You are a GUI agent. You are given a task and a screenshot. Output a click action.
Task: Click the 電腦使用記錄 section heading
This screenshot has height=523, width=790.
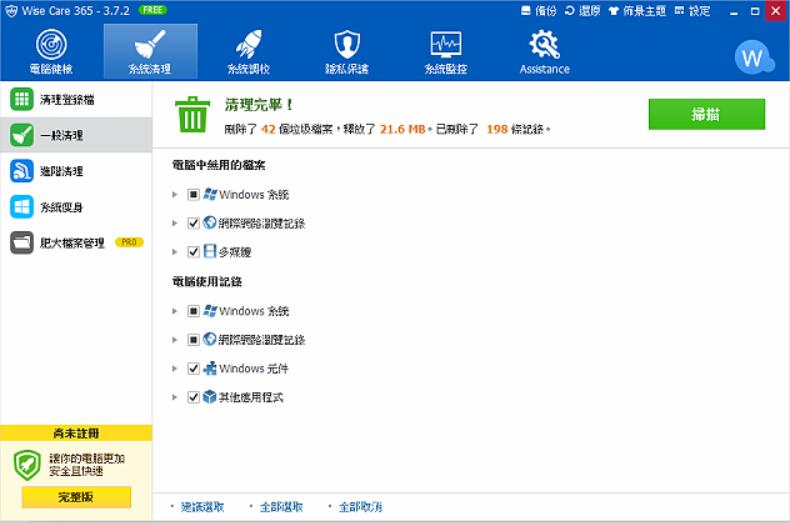(x=207, y=281)
